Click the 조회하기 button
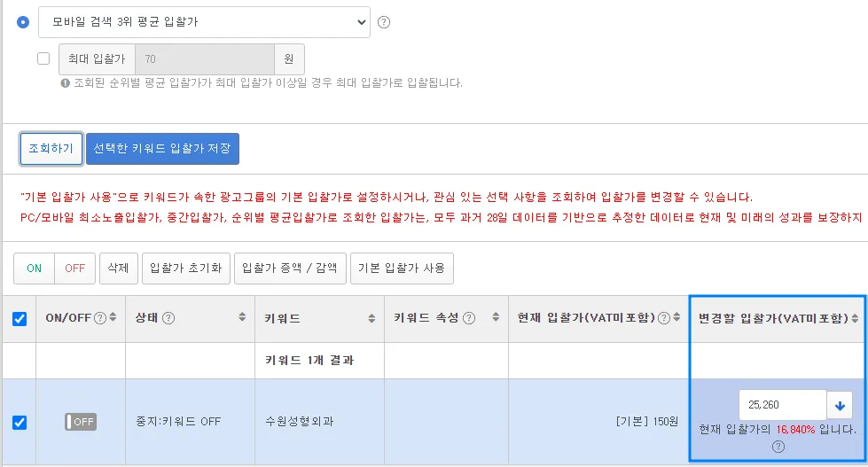868x467 pixels. (51, 149)
